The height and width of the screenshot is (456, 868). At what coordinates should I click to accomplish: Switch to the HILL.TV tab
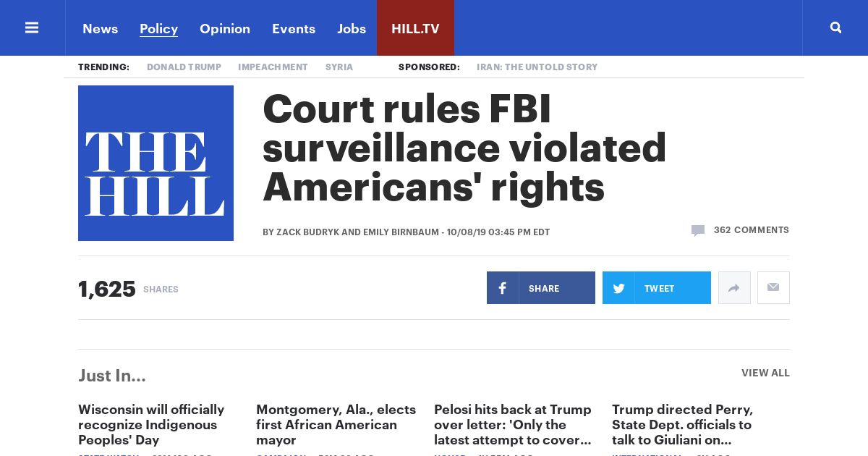tap(415, 28)
